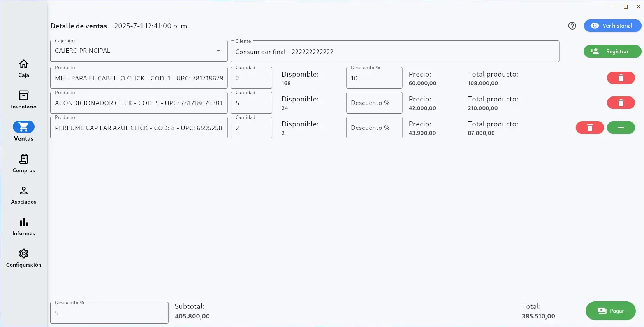View the Informes reports section
Image resolution: width=644 pixels, height=327 pixels.
pos(24,227)
